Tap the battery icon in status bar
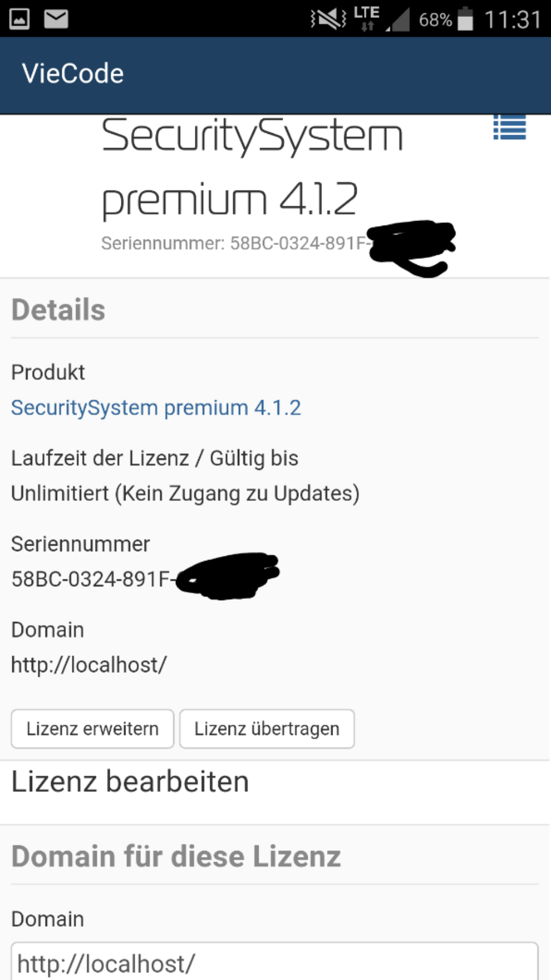This screenshot has height=980, width=551. [465, 19]
